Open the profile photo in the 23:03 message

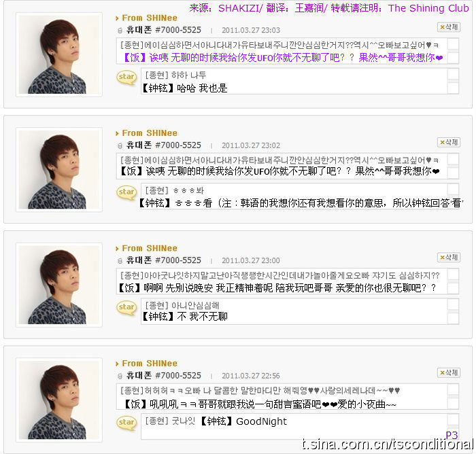coord(59,54)
